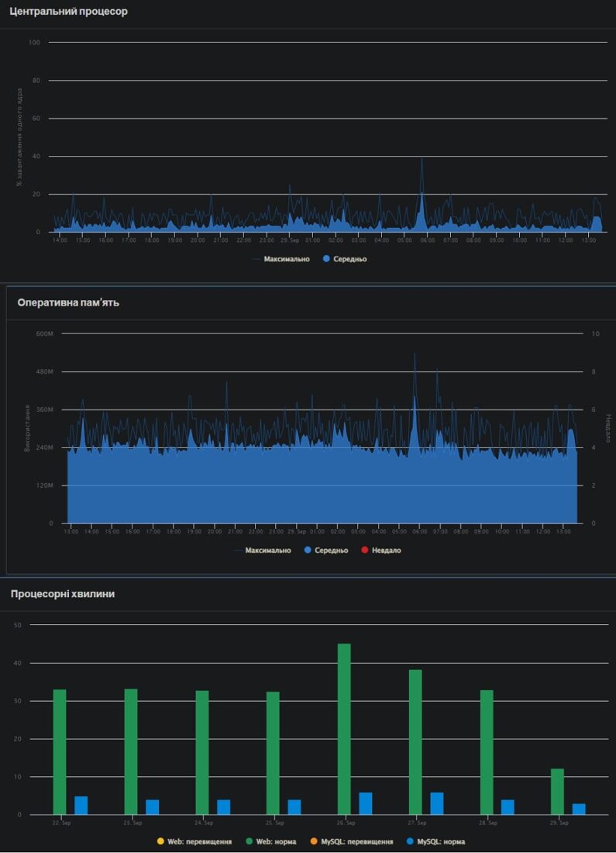Click the blue MySQL bar for 27. Sep
This screenshot has height=853, width=616.
[x=436, y=803]
